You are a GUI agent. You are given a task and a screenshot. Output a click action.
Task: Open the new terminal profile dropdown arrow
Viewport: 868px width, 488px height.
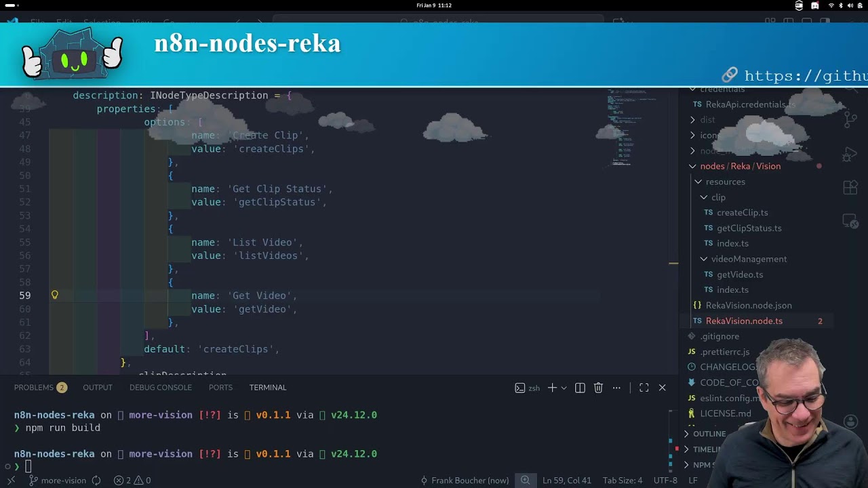[564, 388]
